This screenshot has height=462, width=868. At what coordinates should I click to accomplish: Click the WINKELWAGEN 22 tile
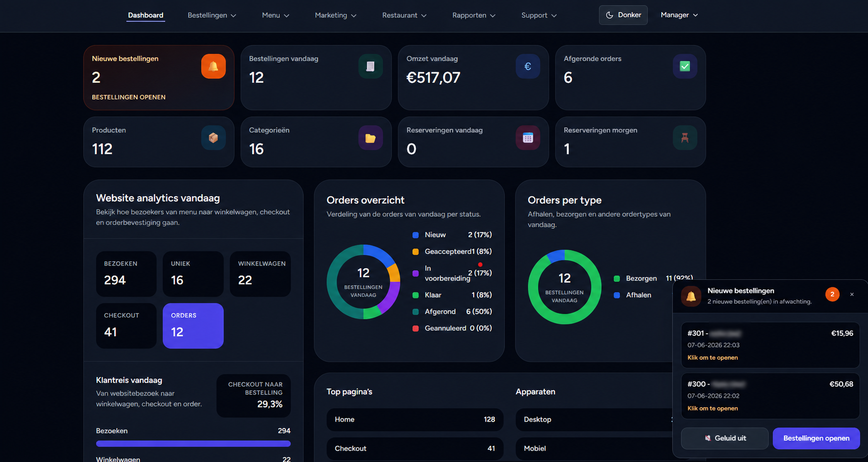pos(260,274)
